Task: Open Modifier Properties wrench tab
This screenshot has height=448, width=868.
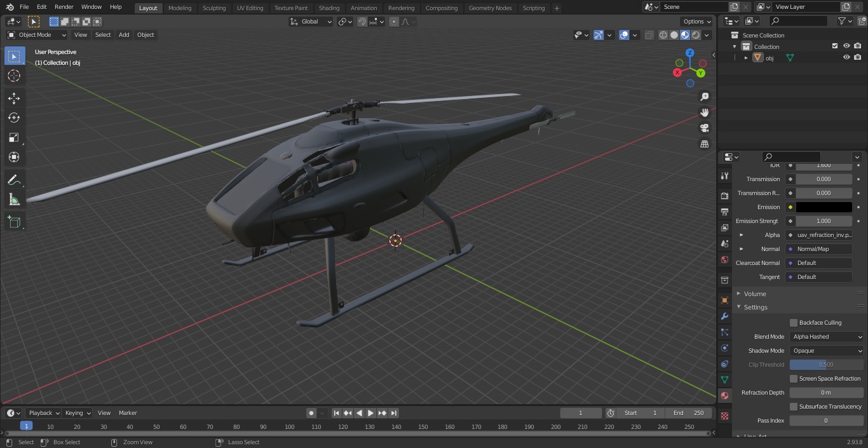Action: coord(724,316)
